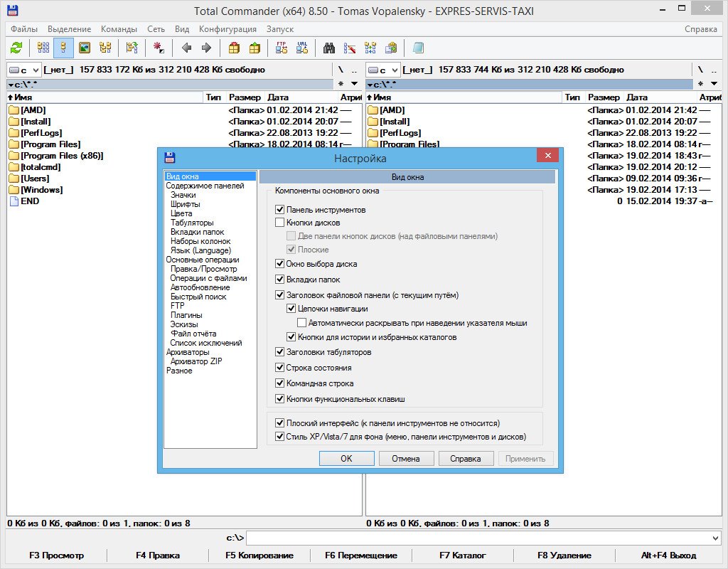This screenshot has width=728, height=569.
Task: Click the pack files archive icon
Action: [235, 48]
